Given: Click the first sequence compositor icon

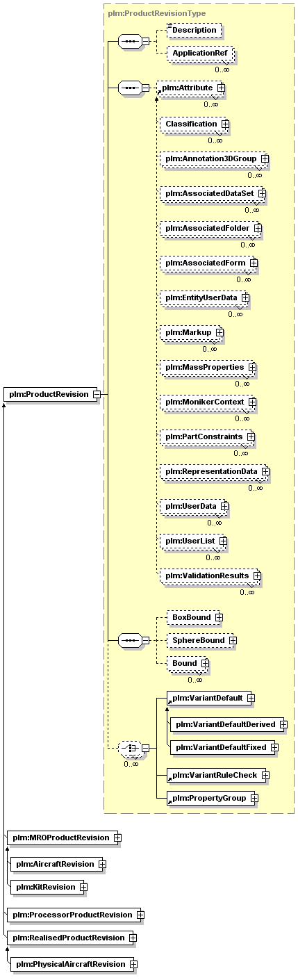Looking at the screenshot, I should tap(129, 41).
